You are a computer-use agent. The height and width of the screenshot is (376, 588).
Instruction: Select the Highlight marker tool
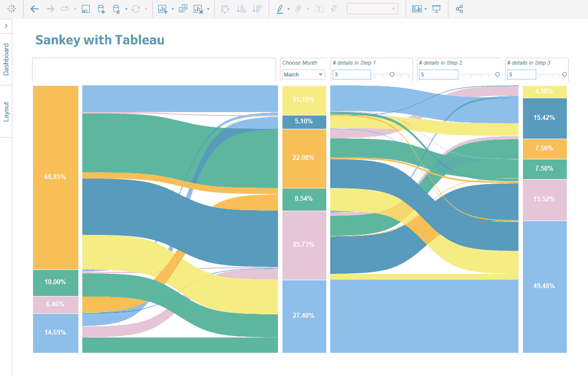tap(280, 9)
